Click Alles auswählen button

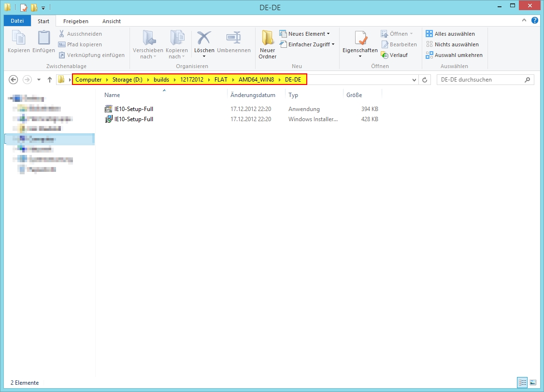(454, 34)
